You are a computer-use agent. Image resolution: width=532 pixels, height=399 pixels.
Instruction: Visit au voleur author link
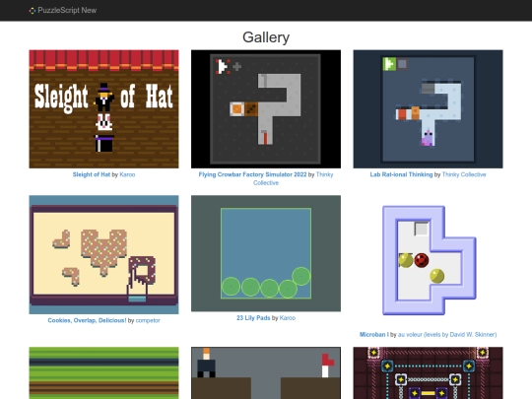point(447,335)
